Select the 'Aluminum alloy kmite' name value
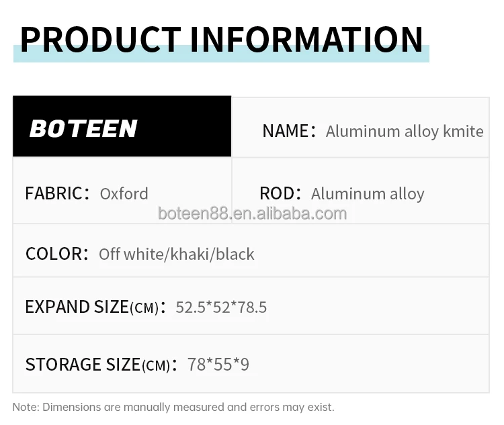The image size is (504, 425). tap(404, 131)
